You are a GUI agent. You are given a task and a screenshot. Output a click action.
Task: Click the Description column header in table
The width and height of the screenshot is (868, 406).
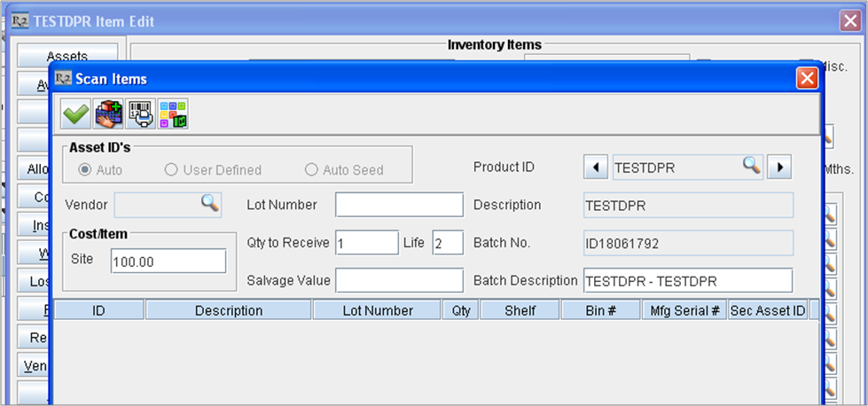click(x=229, y=310)
